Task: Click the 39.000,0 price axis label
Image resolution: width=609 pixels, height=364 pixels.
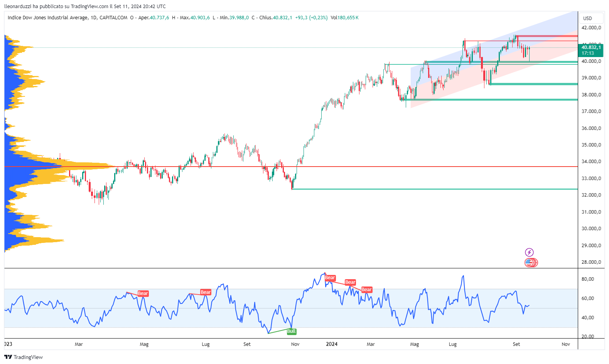Action: click(591, 78)
